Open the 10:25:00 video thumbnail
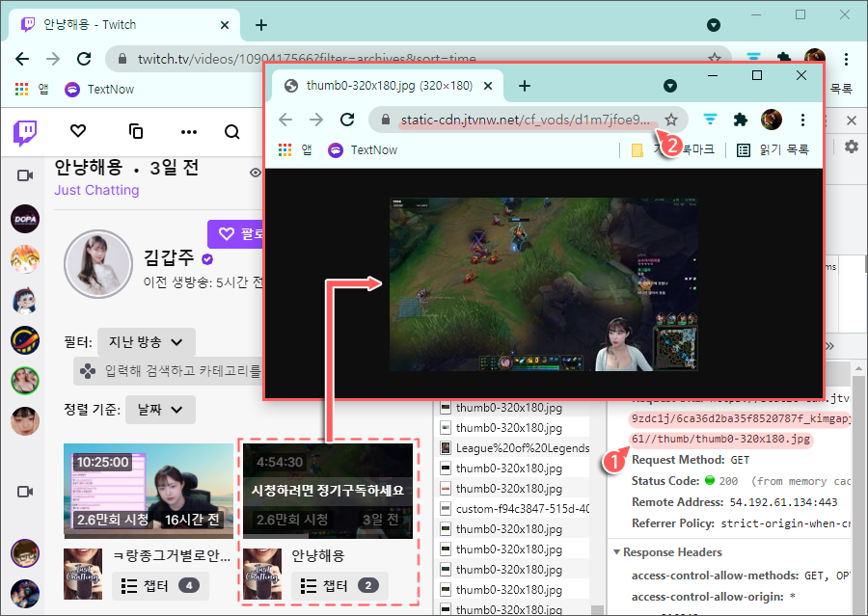Image resolution: width=868 pixels, height=616 pixels. tap(149, 491)
